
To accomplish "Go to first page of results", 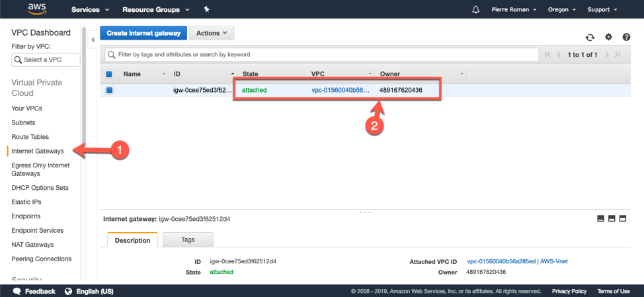I will point(548,55).
